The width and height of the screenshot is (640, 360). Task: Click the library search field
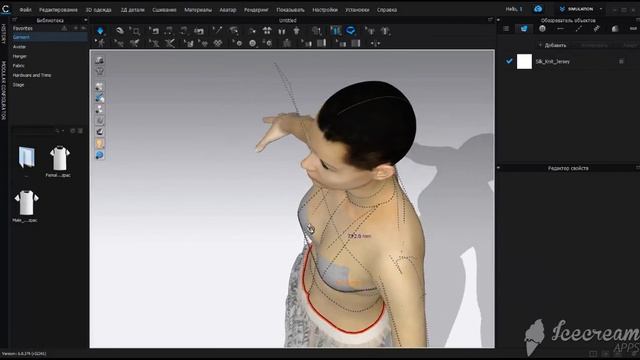[32, 131]
